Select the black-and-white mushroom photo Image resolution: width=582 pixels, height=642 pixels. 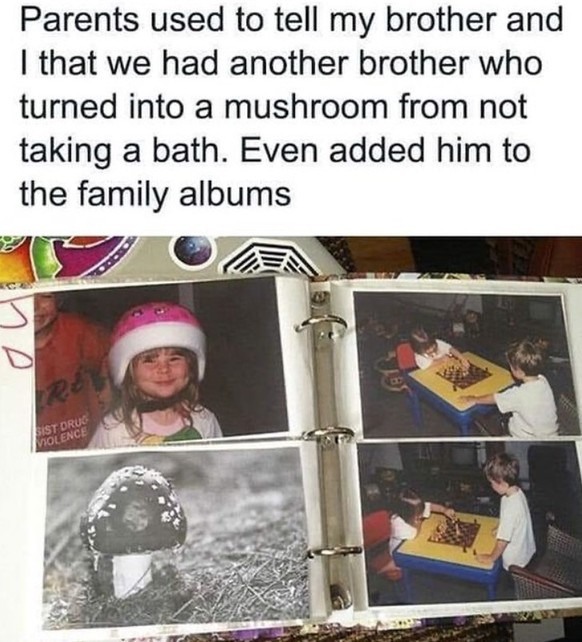(x=177, y=535)
